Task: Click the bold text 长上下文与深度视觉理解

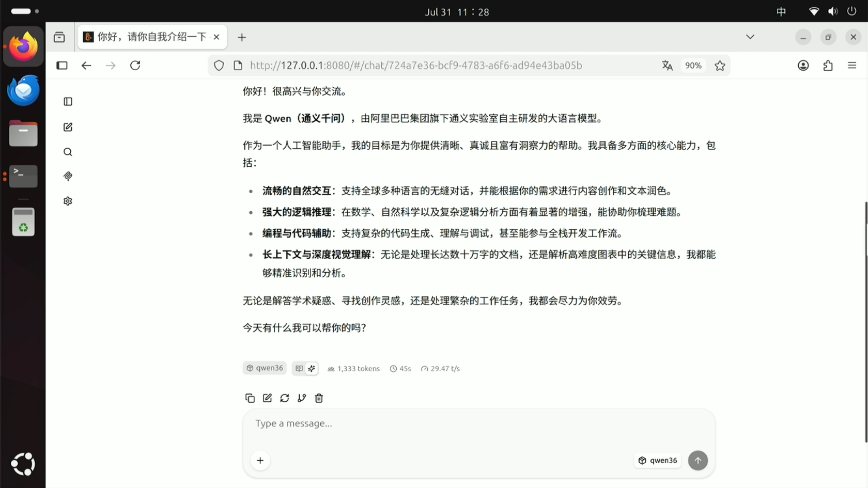Action: click(x=316, y=255)
